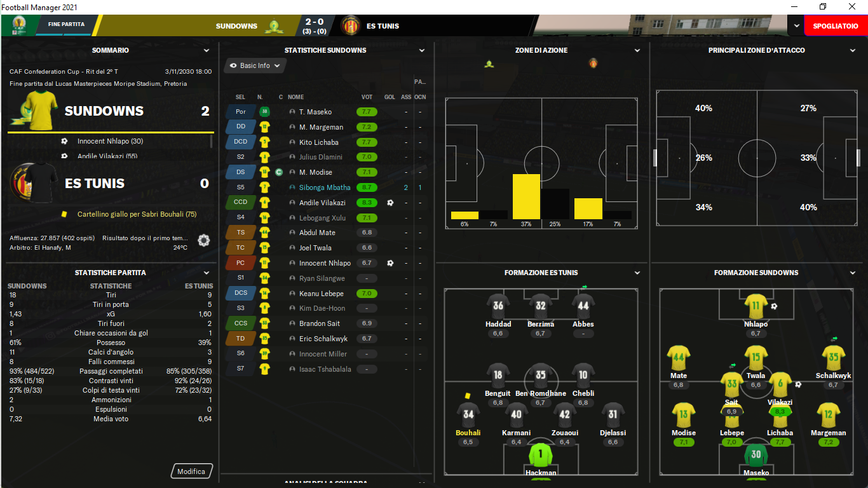Screen dimensions: 868x488
Task: Click the gear icon in the Sommario panel
Action: click(203, 240)
